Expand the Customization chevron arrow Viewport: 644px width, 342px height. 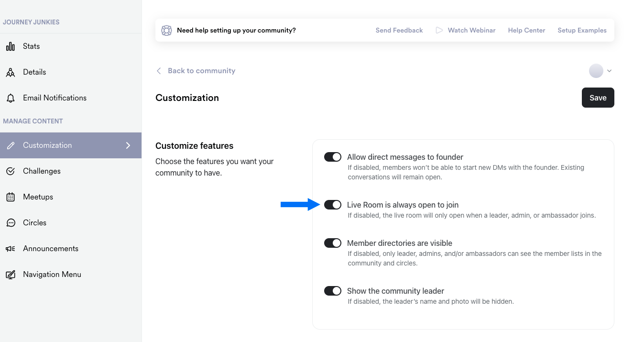point(128,145)
